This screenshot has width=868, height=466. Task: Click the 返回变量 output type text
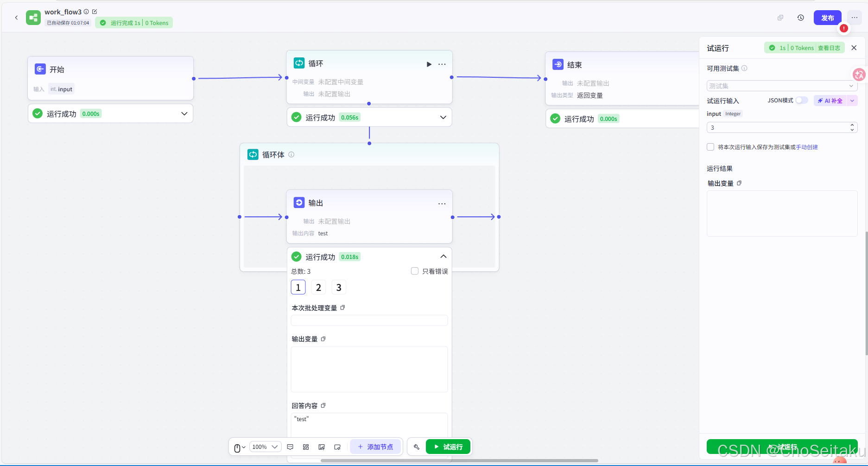pos(590,95)
